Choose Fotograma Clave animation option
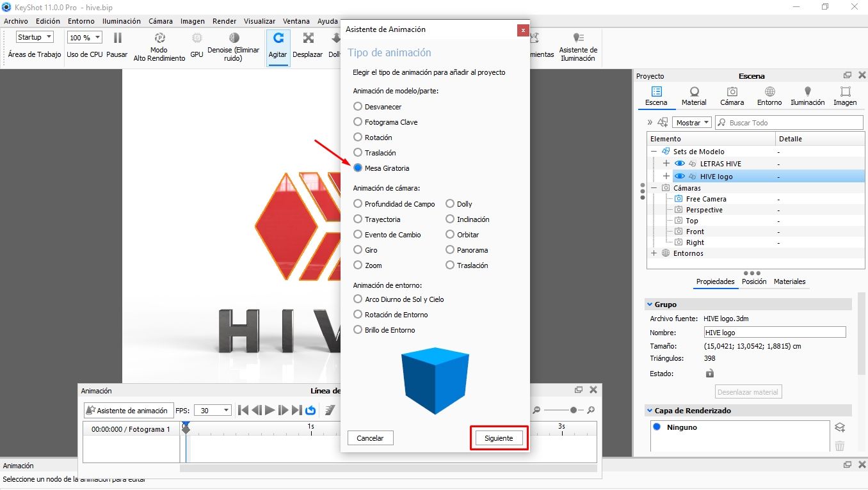The image size is (868, 490). pyautogui.click(x=358, y=122)
